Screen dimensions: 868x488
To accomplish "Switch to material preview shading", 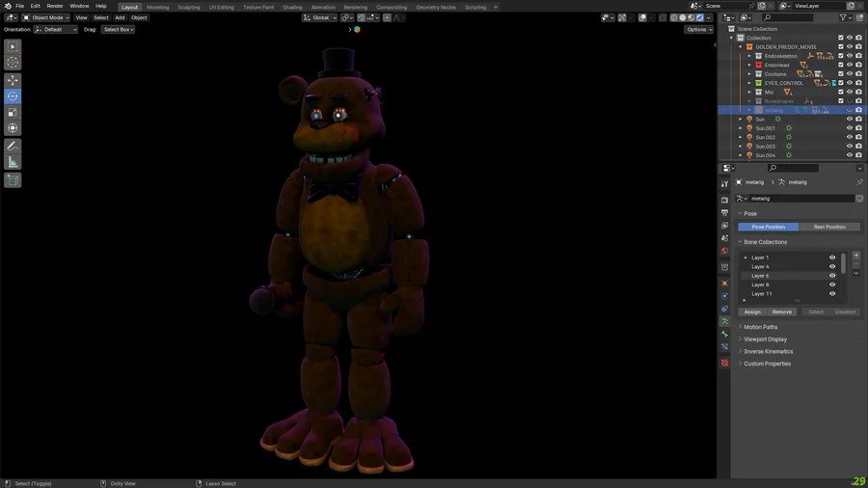I will click(691, 17).
